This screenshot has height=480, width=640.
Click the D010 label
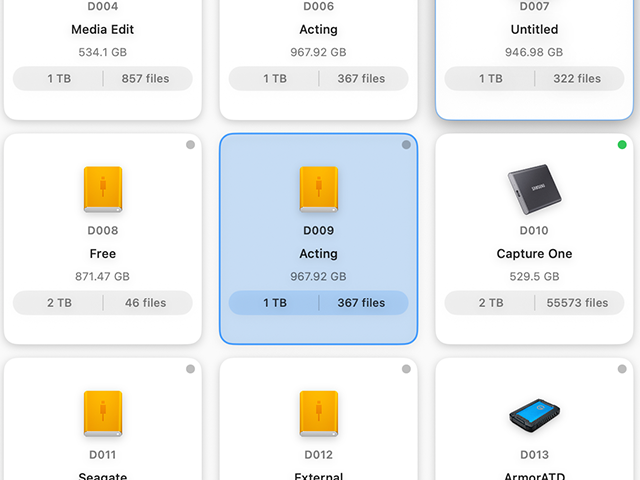coord(534,231)
